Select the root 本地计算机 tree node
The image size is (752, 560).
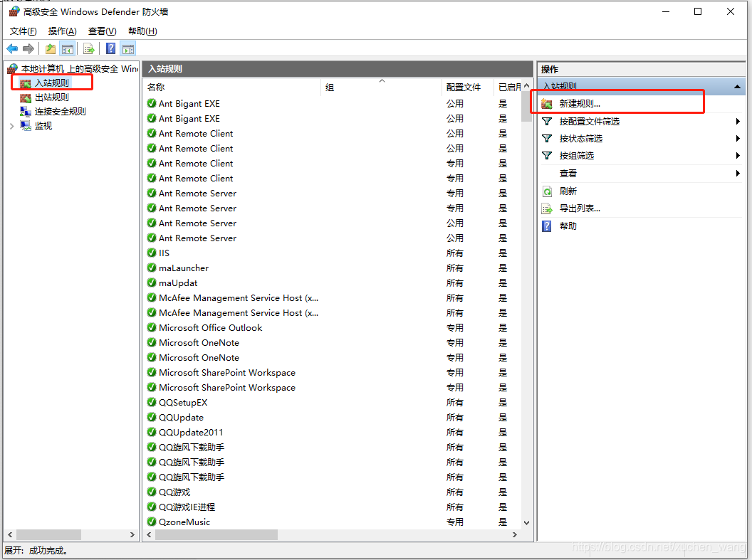coord(80,69)
